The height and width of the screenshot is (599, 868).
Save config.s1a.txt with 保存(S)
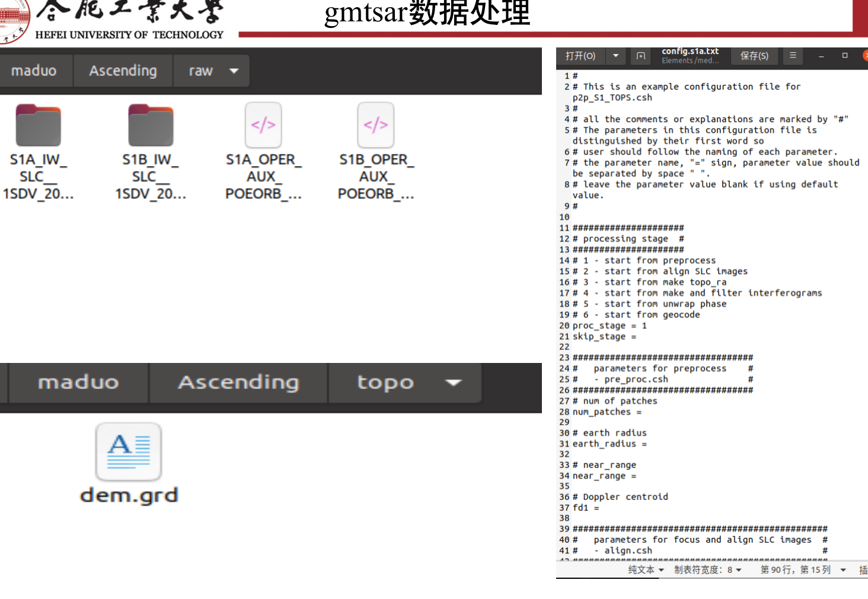tap(754, 56)
